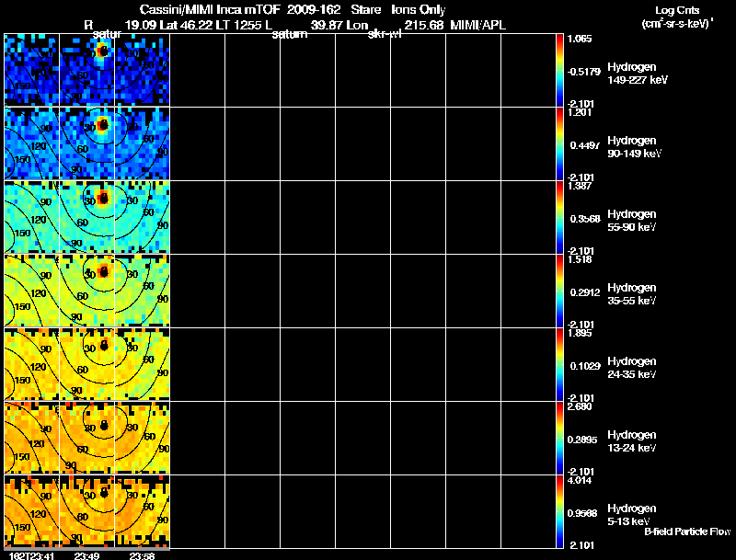The image size is (736, 560).
Task: Click the 23:49 image in Hydrogen 149-227 keV row
Action: click(86, 70)
